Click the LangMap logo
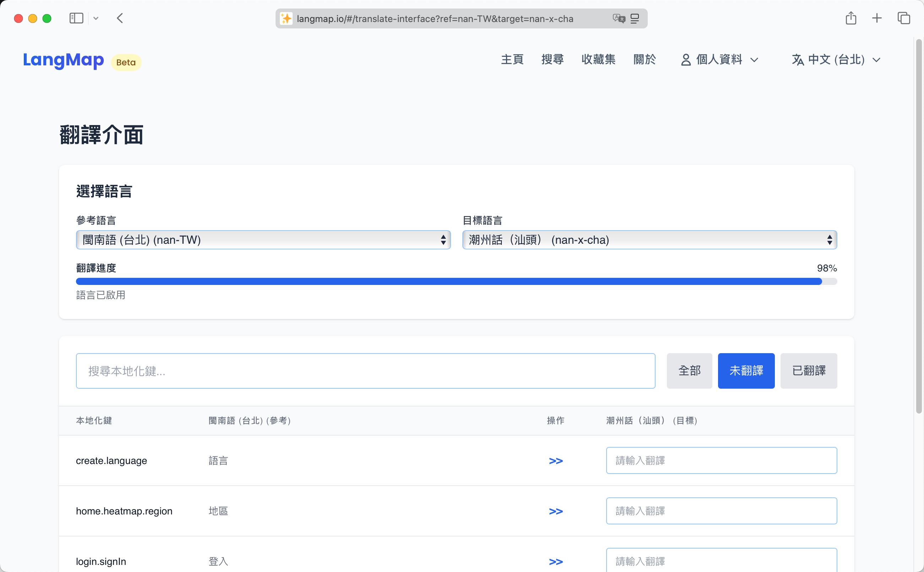 point(63,60)
